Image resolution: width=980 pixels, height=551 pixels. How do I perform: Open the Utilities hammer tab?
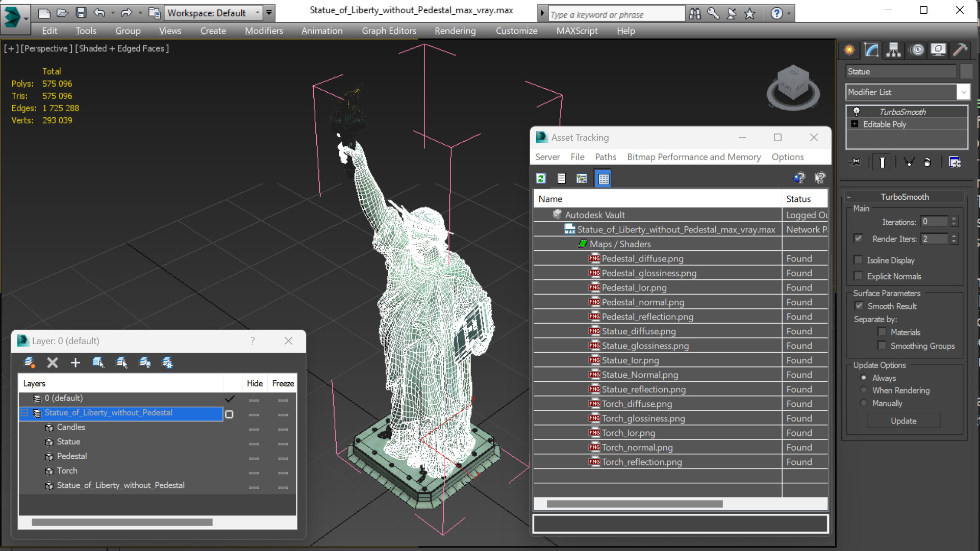tap(960, 49)
